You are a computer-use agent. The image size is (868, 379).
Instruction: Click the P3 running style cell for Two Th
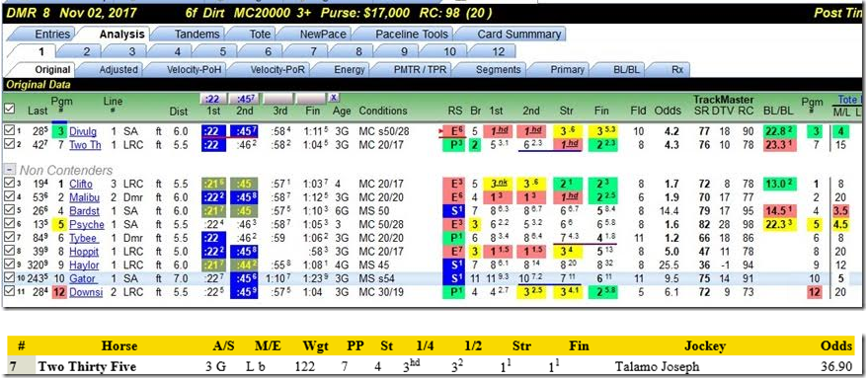point(454,145)
